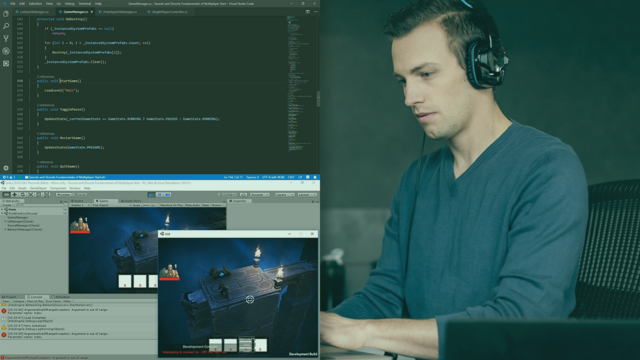Open Unity cloud services button
Image resolution: width=640 pixels, height=360 pixels.
(x=243, y=195)
